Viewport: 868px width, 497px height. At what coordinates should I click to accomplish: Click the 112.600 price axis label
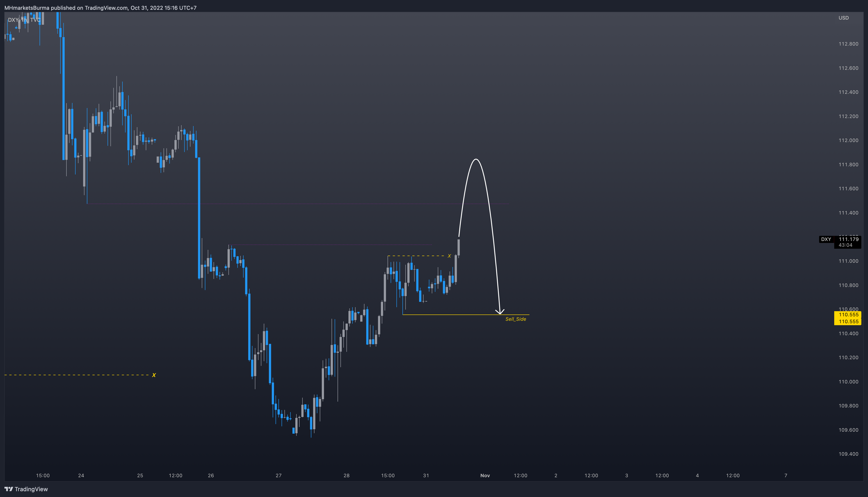848,68
